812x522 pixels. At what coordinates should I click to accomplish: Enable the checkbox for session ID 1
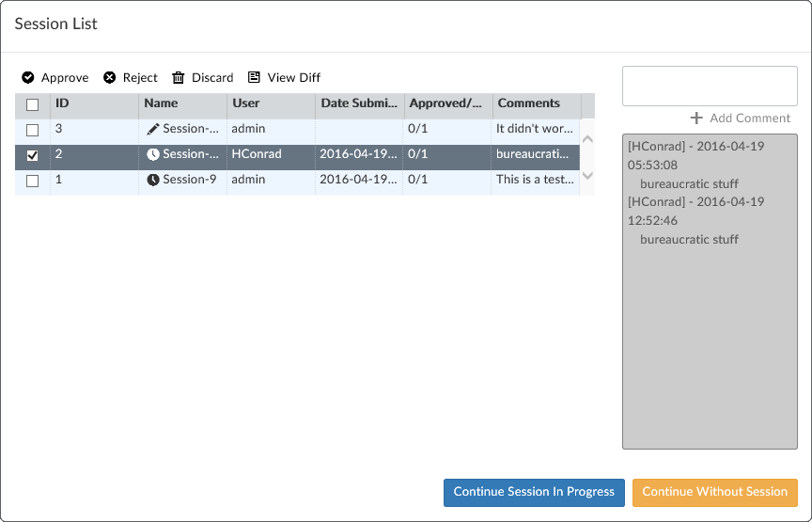[33, 181]
